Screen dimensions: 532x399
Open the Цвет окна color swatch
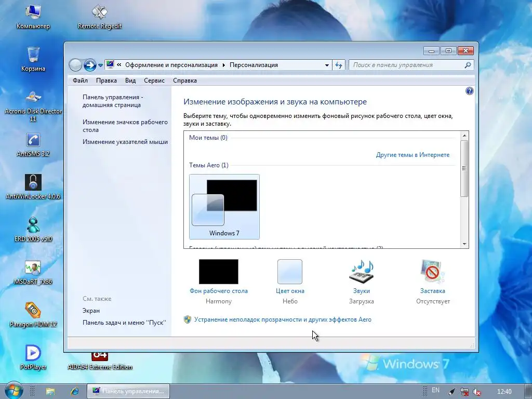tap(290, 271)
